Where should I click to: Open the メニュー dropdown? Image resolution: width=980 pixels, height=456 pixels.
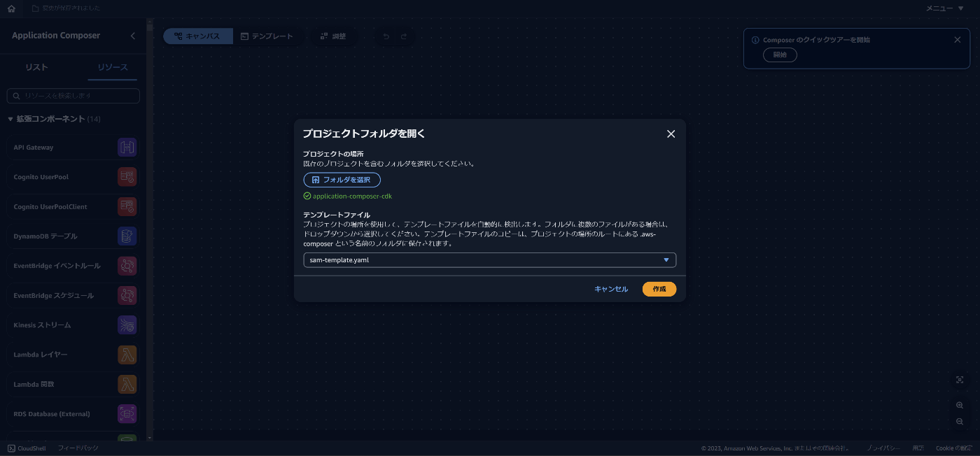click(944, 8)
